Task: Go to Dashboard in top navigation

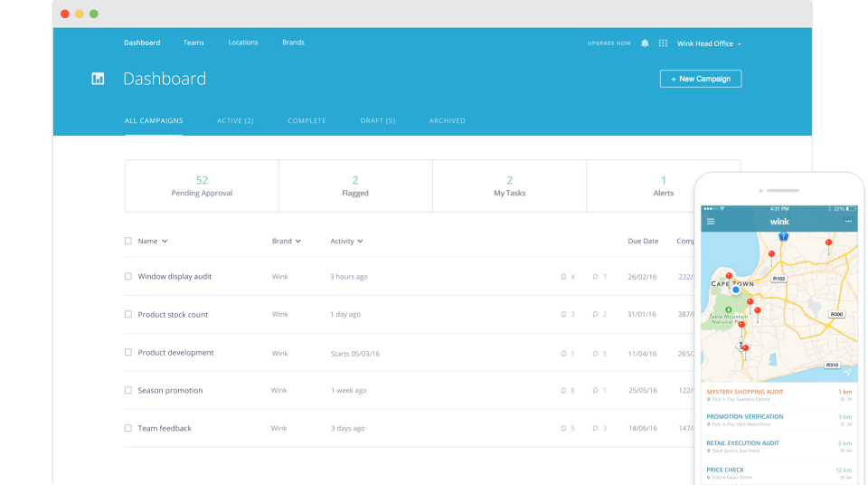Action: coord(142,43)
